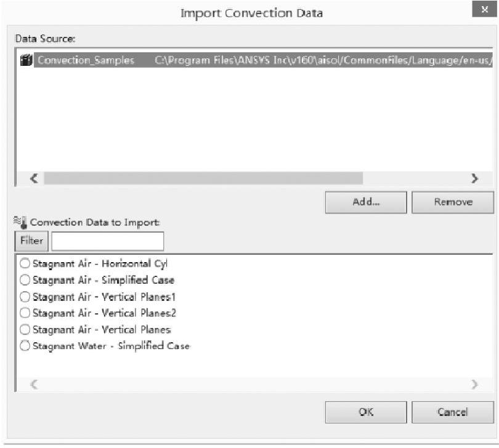Click the Filter button
499x448 pixels.
[x=31, y=241]
